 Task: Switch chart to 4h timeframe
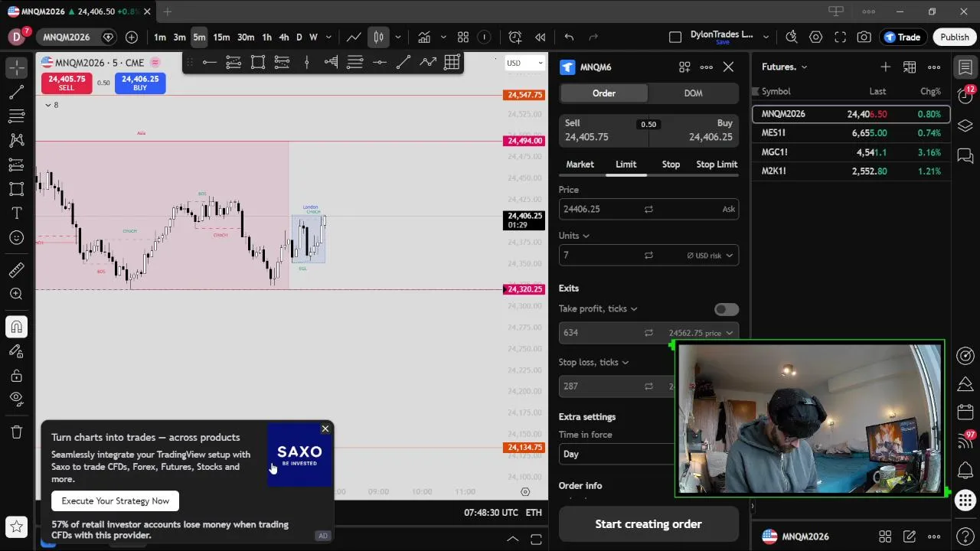point(283,37)
